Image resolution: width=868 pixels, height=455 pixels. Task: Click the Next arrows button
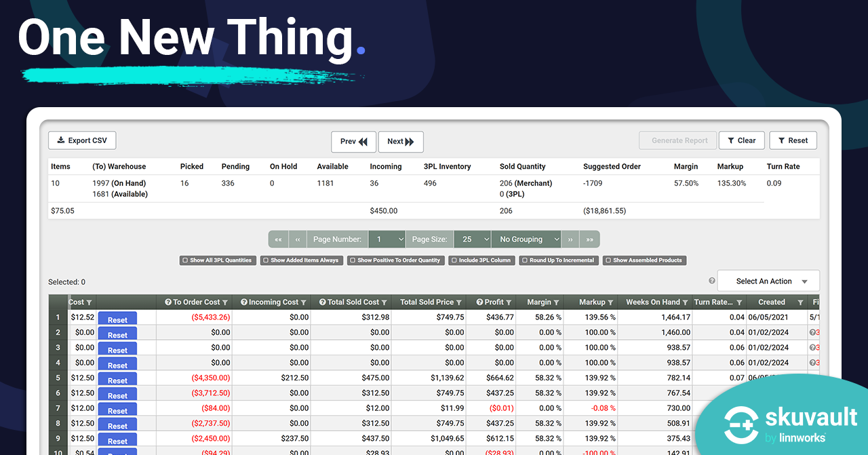tap(400, 142)
